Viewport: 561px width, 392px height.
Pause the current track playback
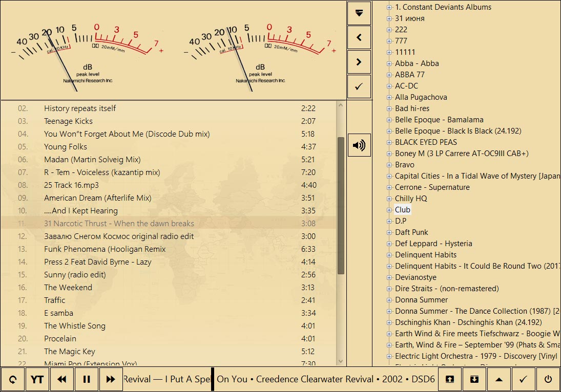coord(86,379)
